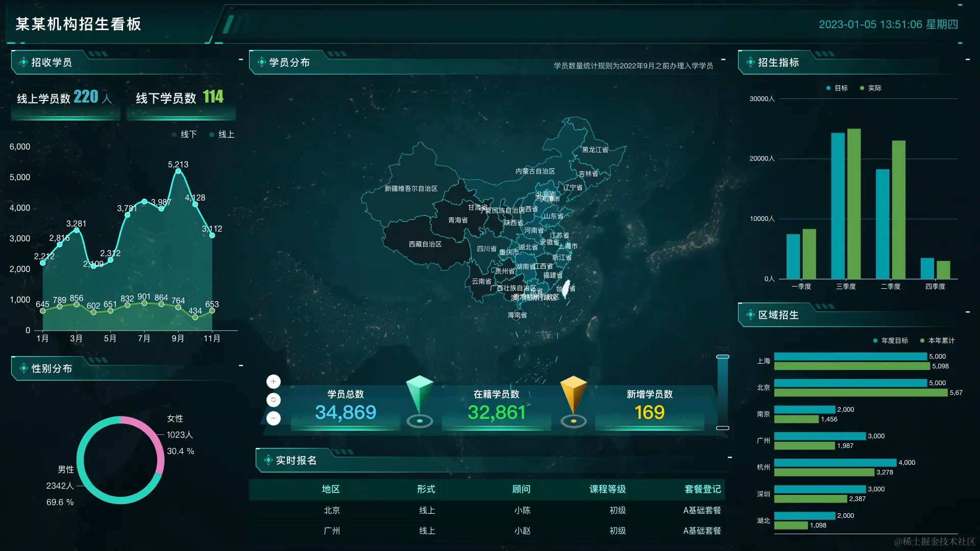980x551 pixels.
Task: Click the 区域招生 panel diamond icon
Action: [x=750, y=315]
